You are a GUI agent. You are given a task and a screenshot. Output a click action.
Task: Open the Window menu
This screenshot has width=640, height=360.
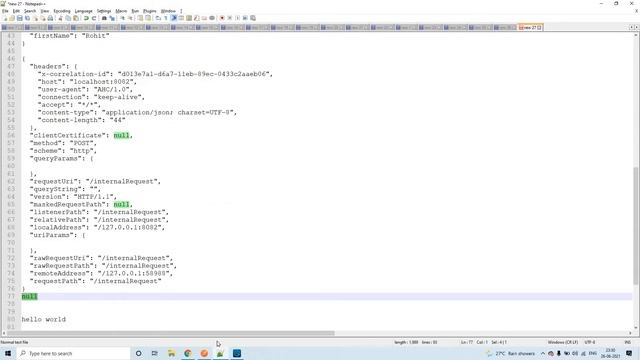(168, 11)
